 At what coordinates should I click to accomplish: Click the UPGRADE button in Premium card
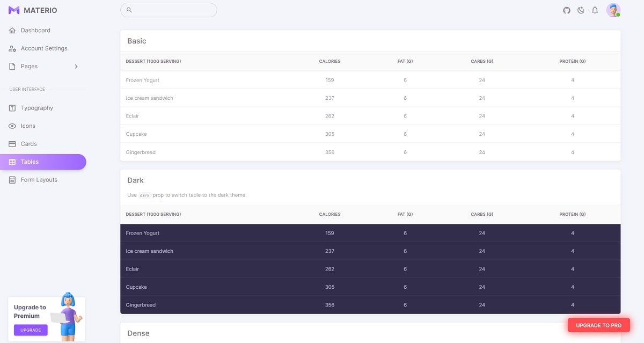point(31,330)
